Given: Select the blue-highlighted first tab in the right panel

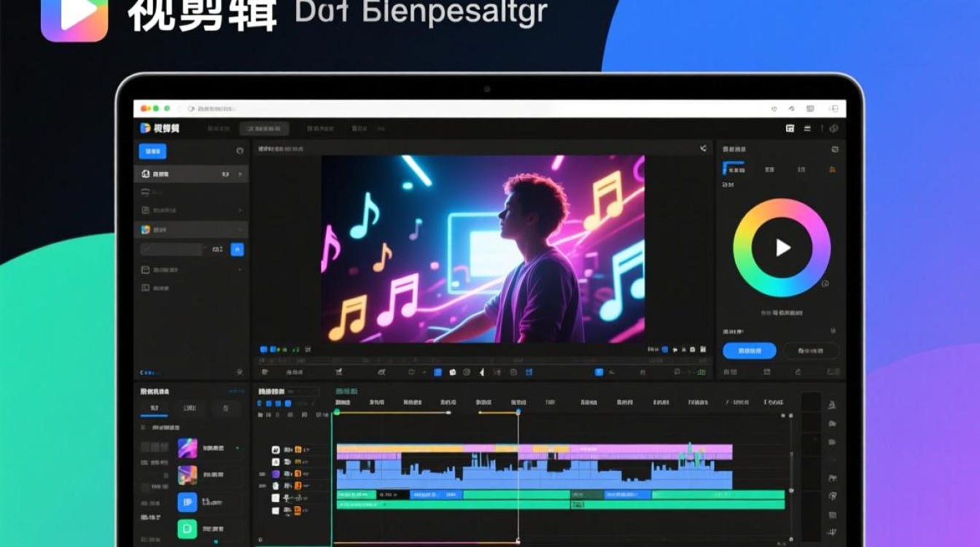Looking at the screenshot, I should click(x=733, y=169).
